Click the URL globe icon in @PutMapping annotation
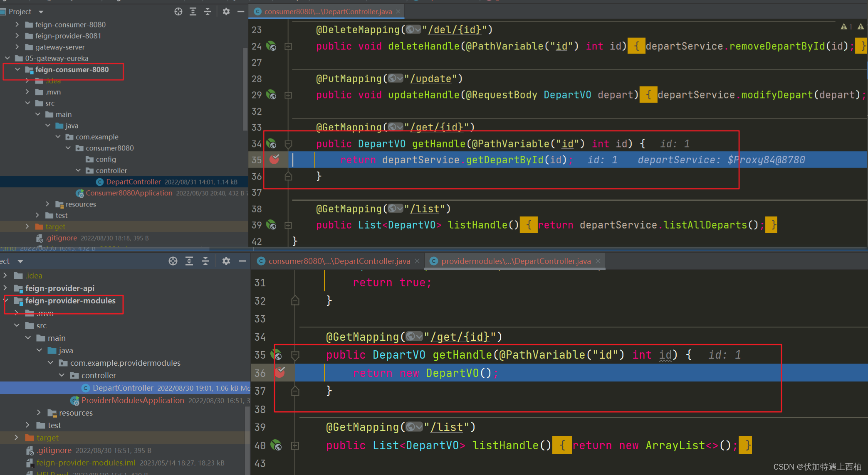Screen dimensions: 868x475 pos(396,79)
